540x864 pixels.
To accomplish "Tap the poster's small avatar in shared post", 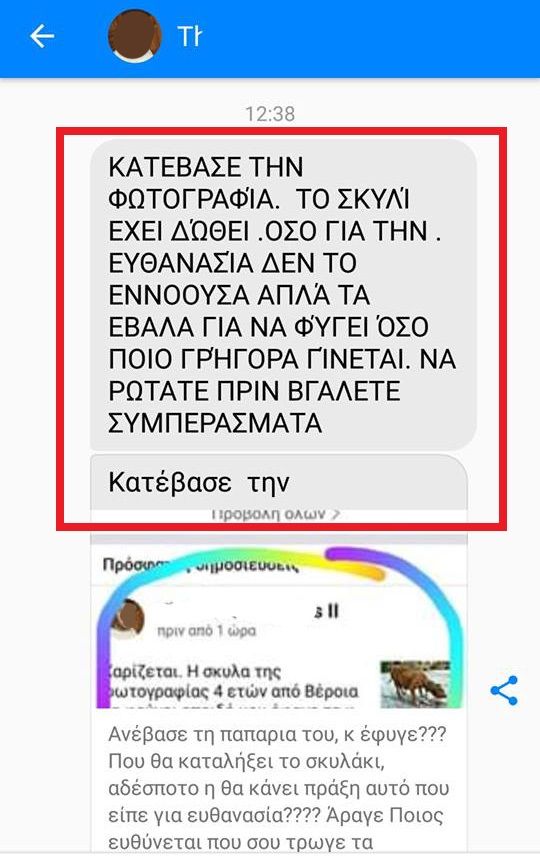I will pyautogui.click(x=128, y=618).
